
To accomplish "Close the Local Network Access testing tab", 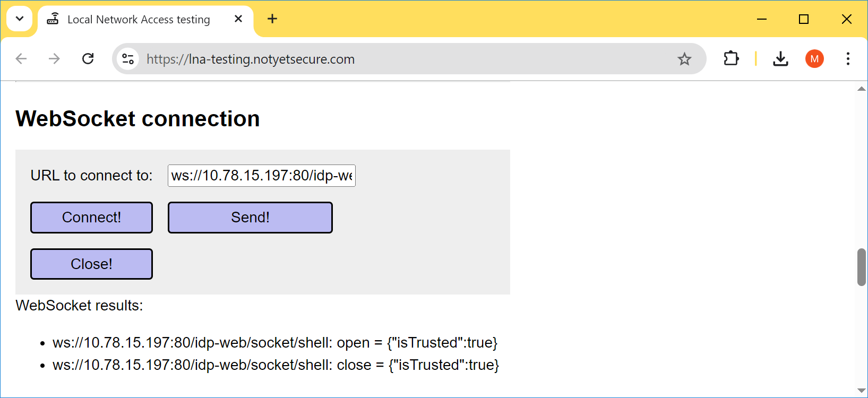I will coord(238,19).
